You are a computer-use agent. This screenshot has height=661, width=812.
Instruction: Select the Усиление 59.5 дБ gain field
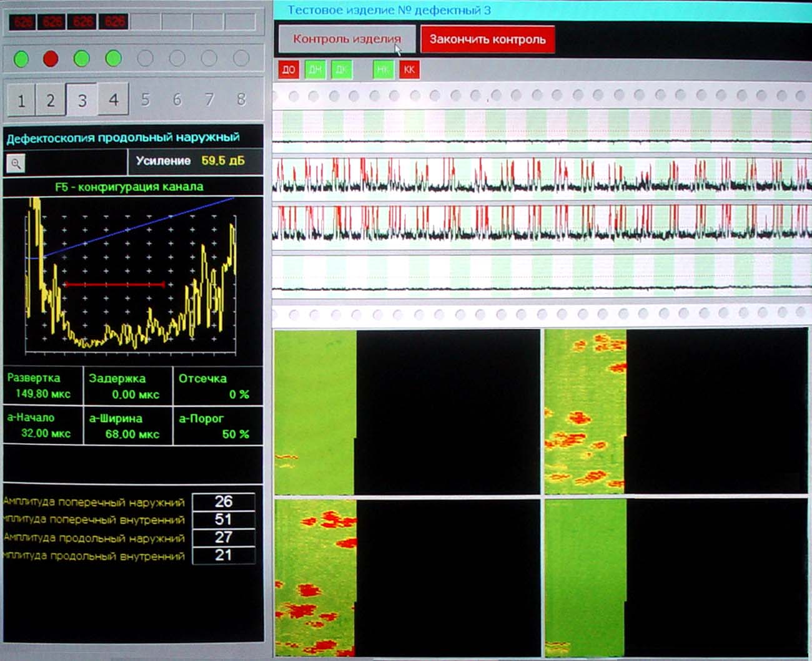tap(196, 161)
